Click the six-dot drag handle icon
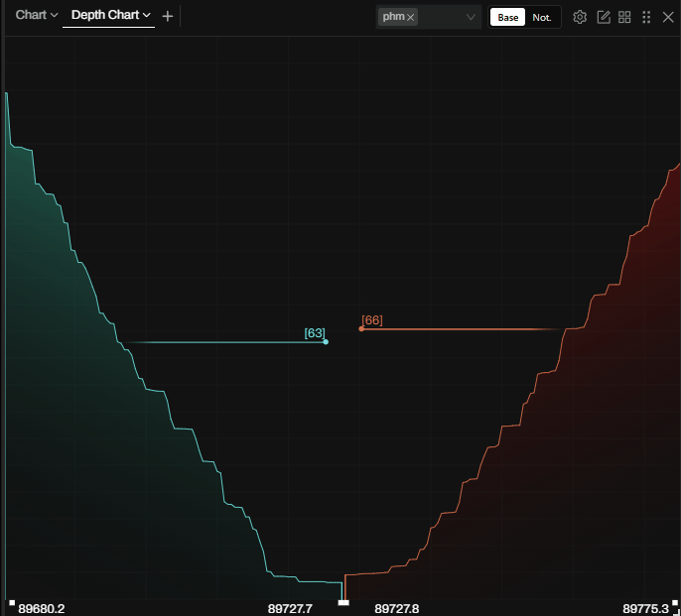This screenshot has width=681, height=616. coord(646,17)
